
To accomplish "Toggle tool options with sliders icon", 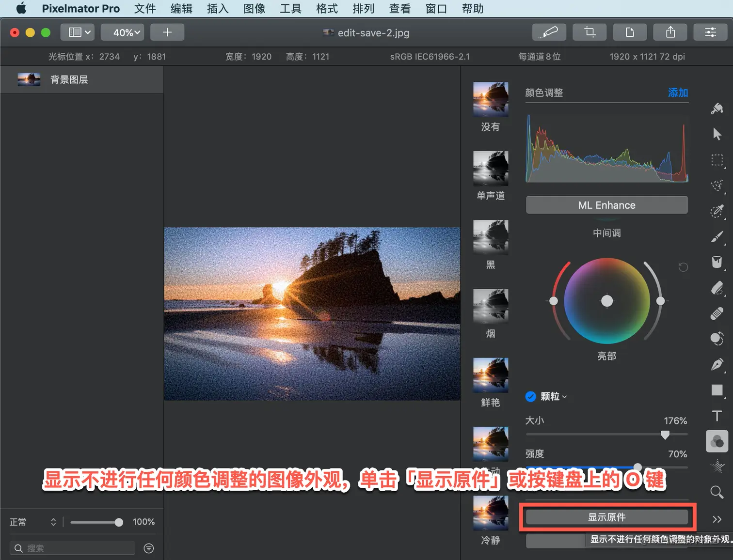I will [710, 32].
